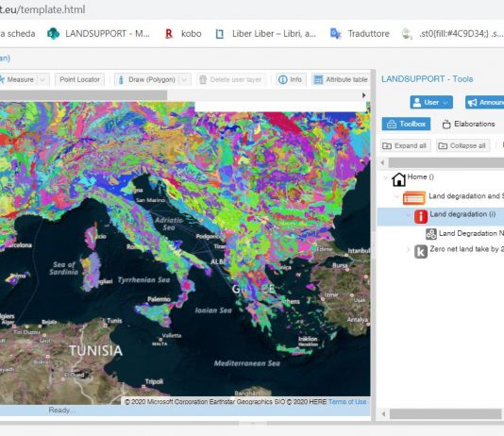The image size is (504, 436).
Task: Click the Home house icon
Action: (398, 179)
